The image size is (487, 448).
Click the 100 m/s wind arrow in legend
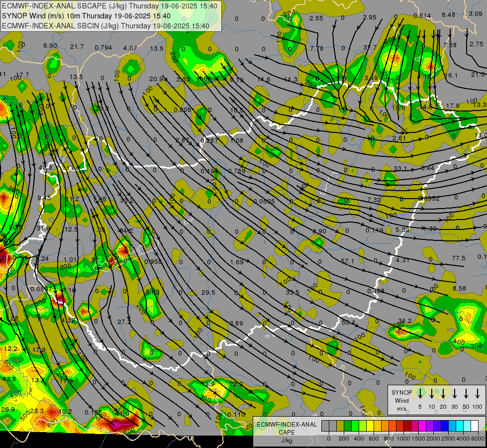click(x=478, y=393)
